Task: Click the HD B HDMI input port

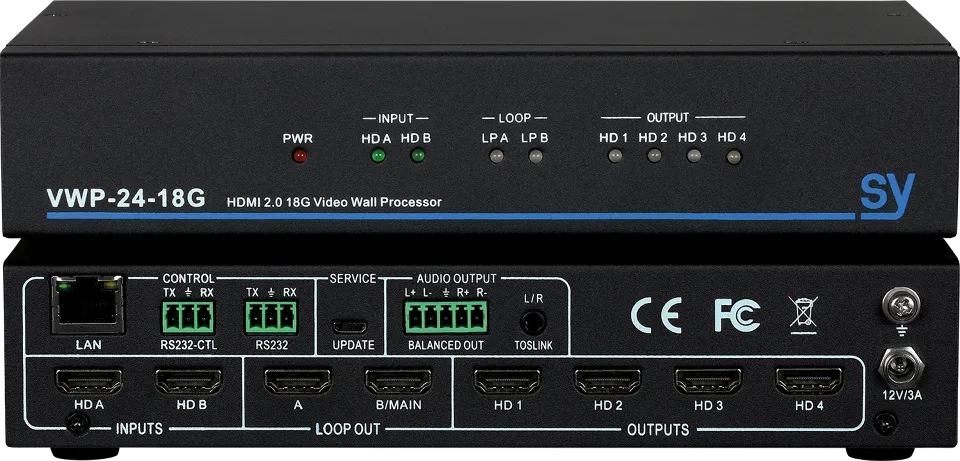Action: 189,380
